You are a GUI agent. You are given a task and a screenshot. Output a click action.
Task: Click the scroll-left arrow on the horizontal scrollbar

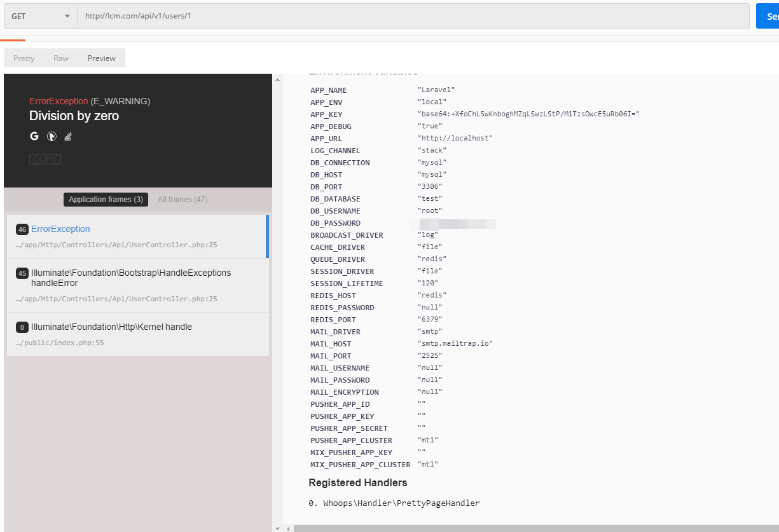point(288,528)
